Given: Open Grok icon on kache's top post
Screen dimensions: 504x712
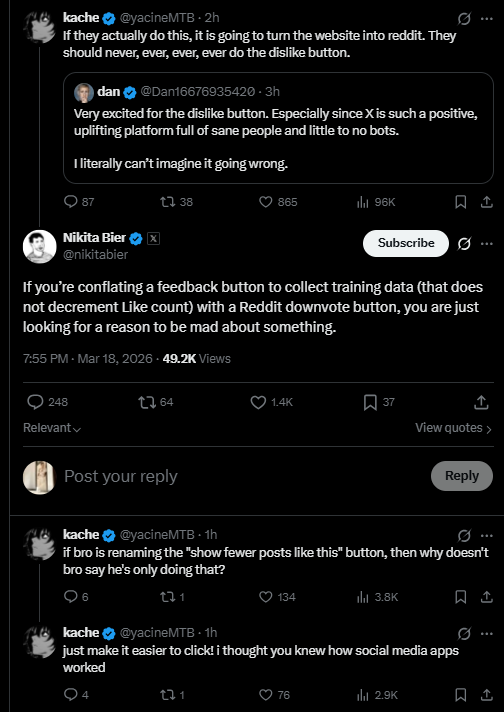Looking at the screenshot, I should (x=464, y=19).
